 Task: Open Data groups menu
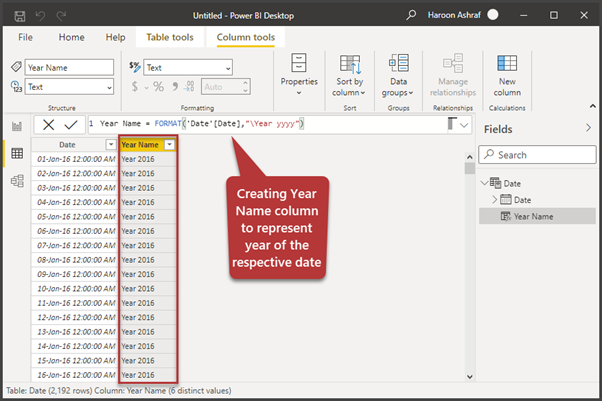coord(398,75)
